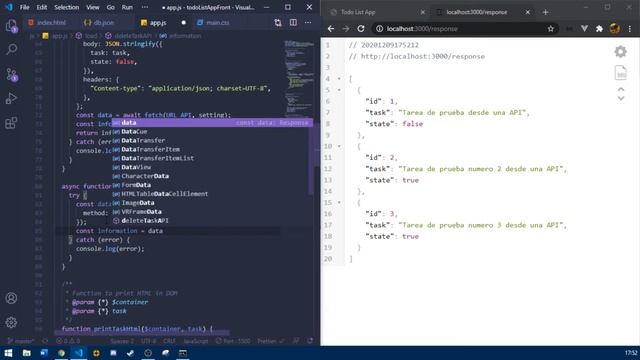
Task: Open the Selection menu in VS Code
Action: click(x=67, y=7)
